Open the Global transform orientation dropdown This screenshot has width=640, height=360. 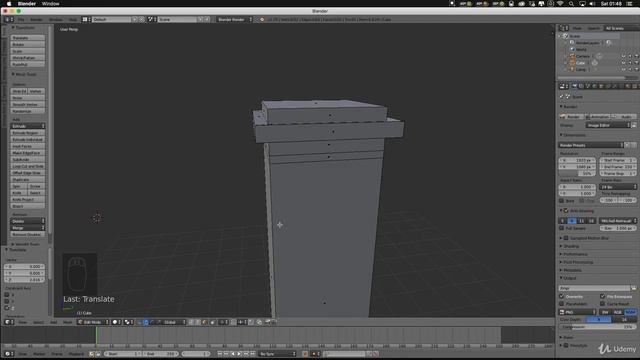point(175,322)
